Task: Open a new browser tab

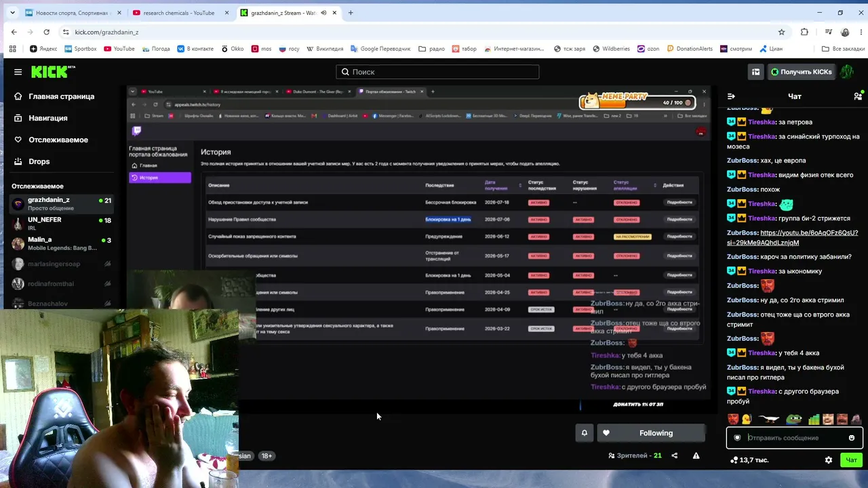Action: tap(351, 13)
